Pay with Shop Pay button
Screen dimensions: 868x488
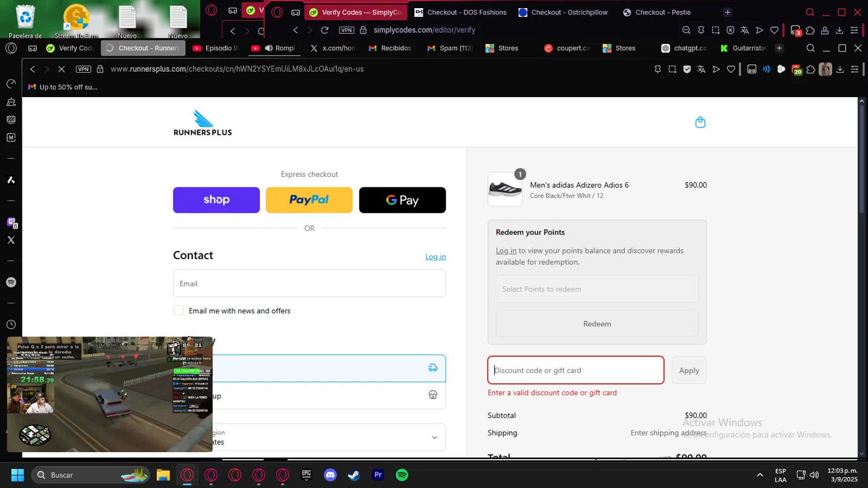[x=216, y=200]
